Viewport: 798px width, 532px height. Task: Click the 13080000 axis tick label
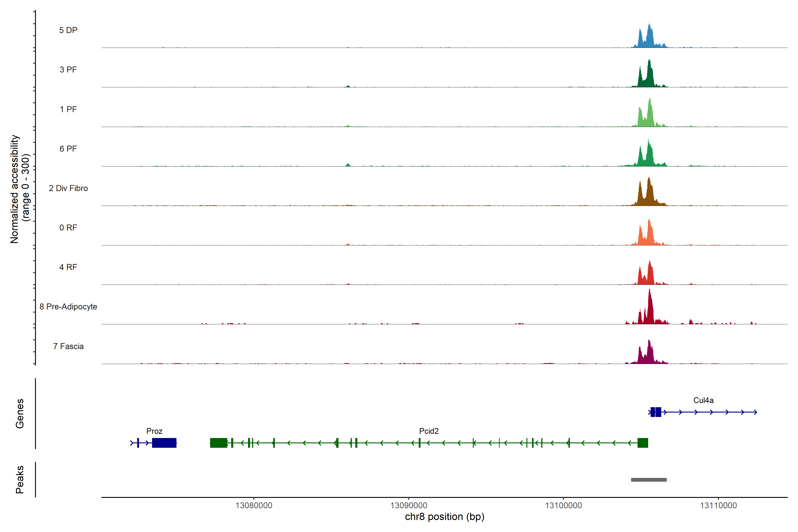point(254,506)
